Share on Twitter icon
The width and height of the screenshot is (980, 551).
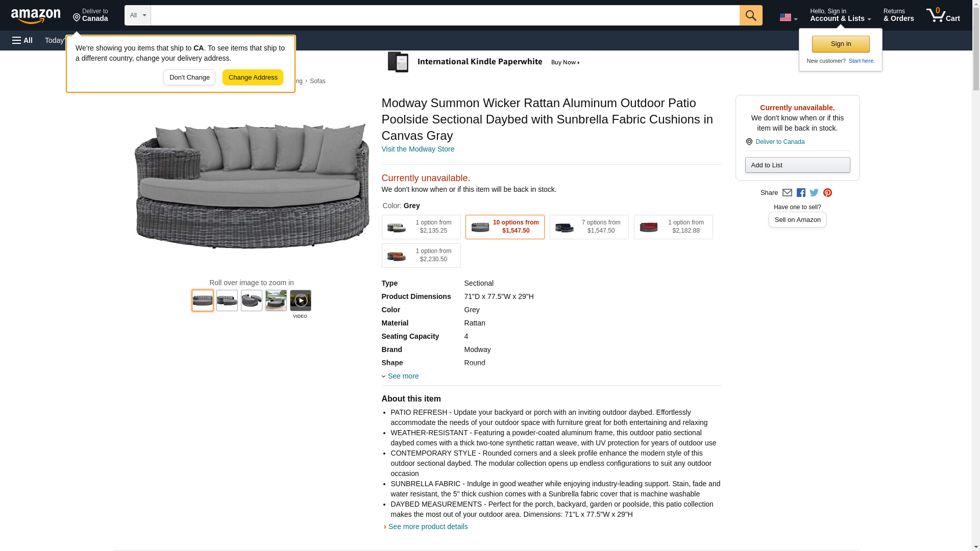814,193
